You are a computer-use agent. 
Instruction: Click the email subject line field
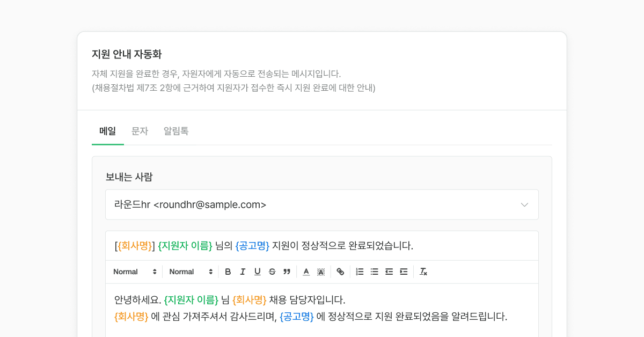[321, 246]
